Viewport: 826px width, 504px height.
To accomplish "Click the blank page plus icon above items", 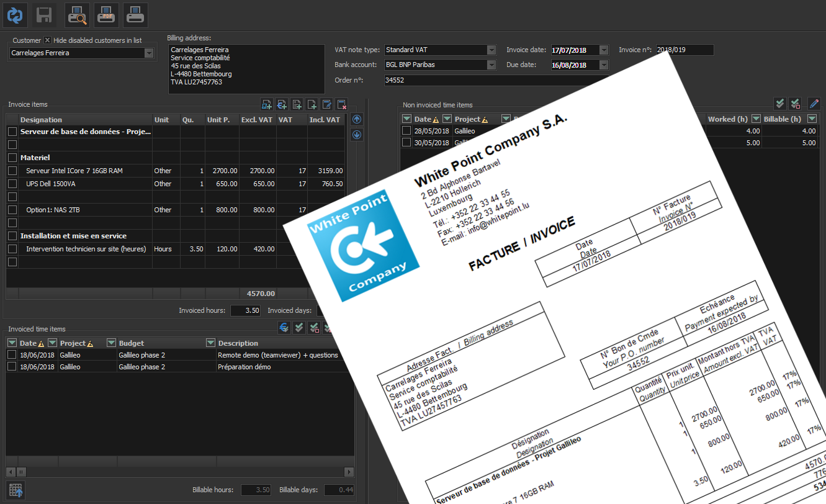I will pyautogui.click(x=312, y=104).
